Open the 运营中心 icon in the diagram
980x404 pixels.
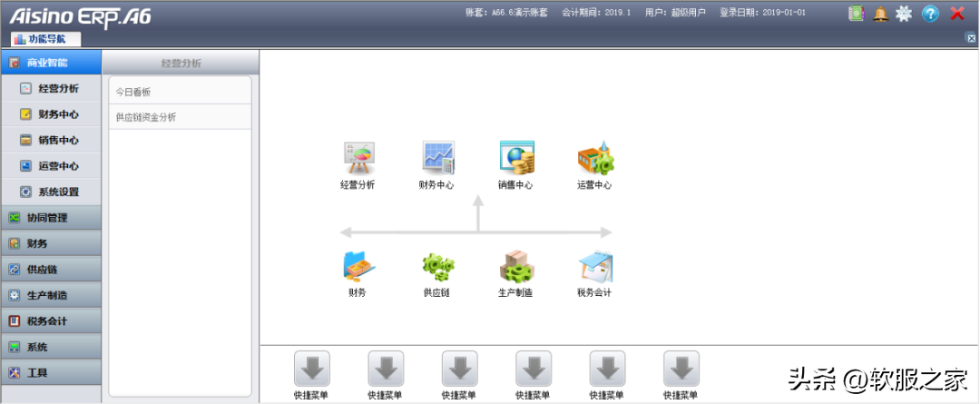594,158
